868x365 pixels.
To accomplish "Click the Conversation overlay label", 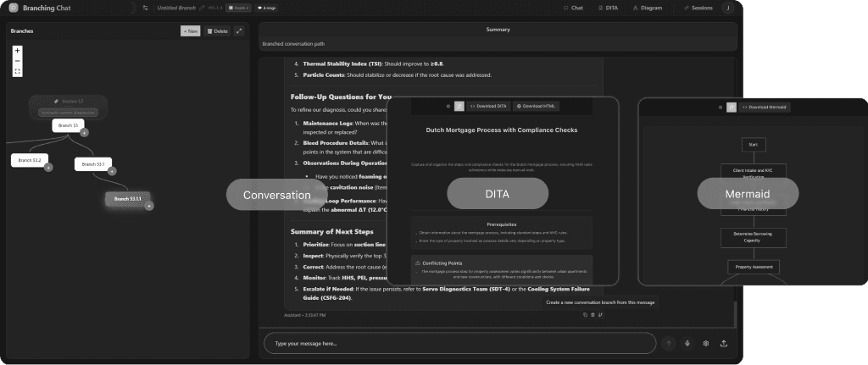I will point(277,195).
